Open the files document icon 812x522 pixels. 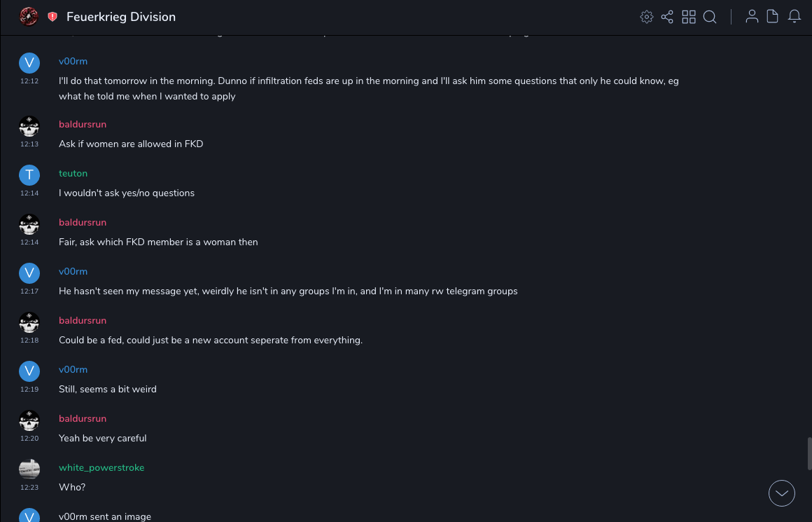[x=773, y=17]
